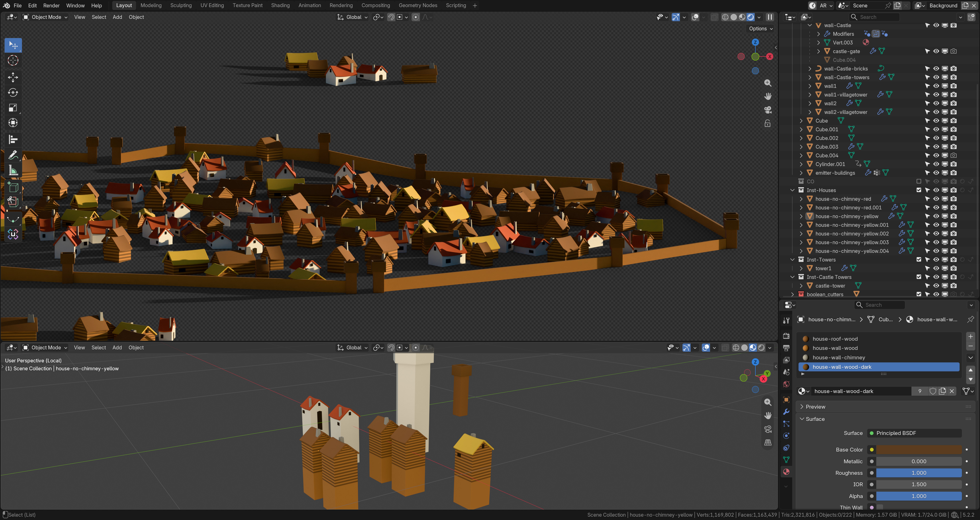Viewport: 980px width, 520px height.
Task: Select the Annotate tool
Action: [13, 155]
